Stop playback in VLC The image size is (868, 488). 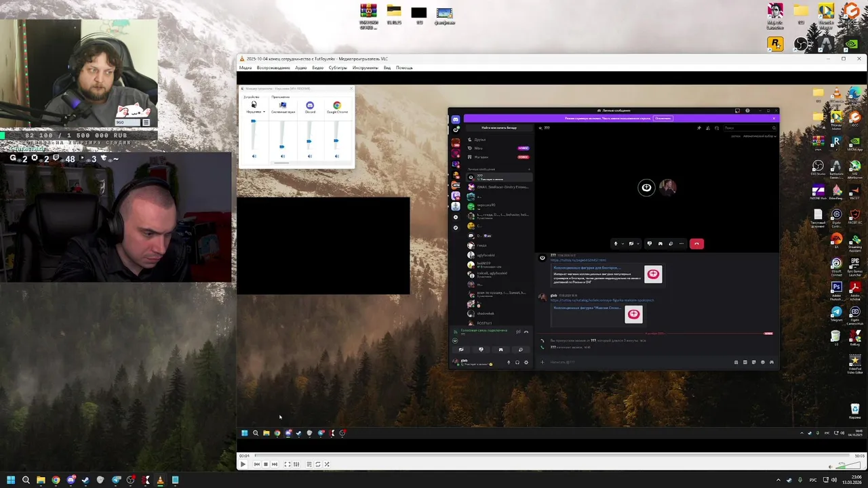pyautogui.click(x=266, y=464)
